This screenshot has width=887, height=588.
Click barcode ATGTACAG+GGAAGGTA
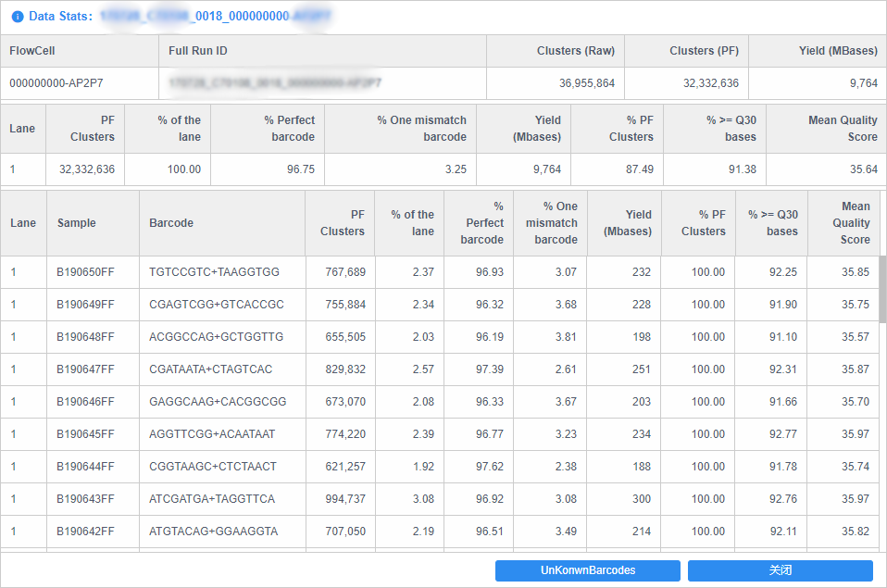tap(213, 532)
